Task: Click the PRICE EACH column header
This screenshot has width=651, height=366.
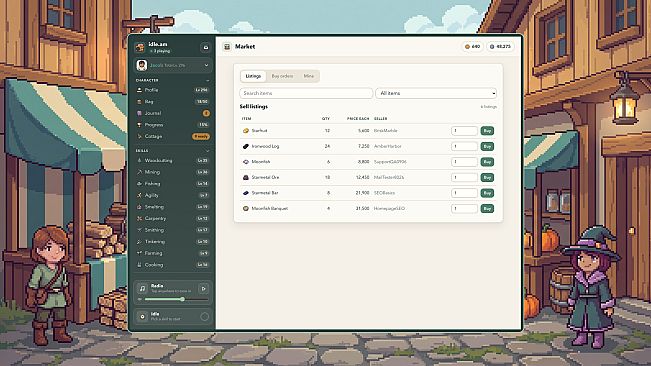Action: tap(358, 119)
